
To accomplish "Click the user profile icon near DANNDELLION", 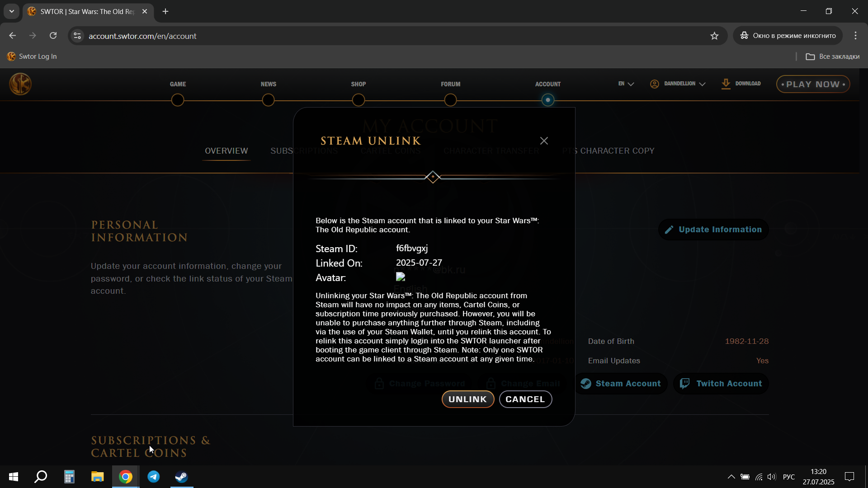I will tap(655, 84).
